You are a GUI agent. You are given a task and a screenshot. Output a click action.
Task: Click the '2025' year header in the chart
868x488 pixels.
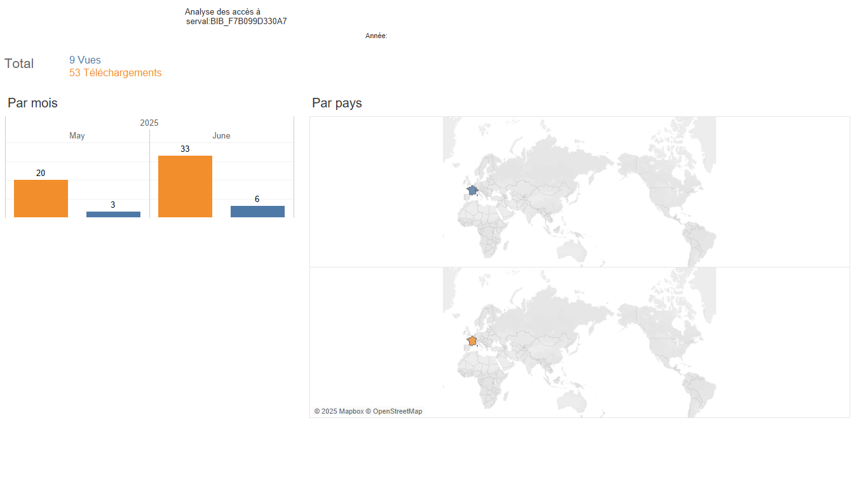click(x=149, y=123)
